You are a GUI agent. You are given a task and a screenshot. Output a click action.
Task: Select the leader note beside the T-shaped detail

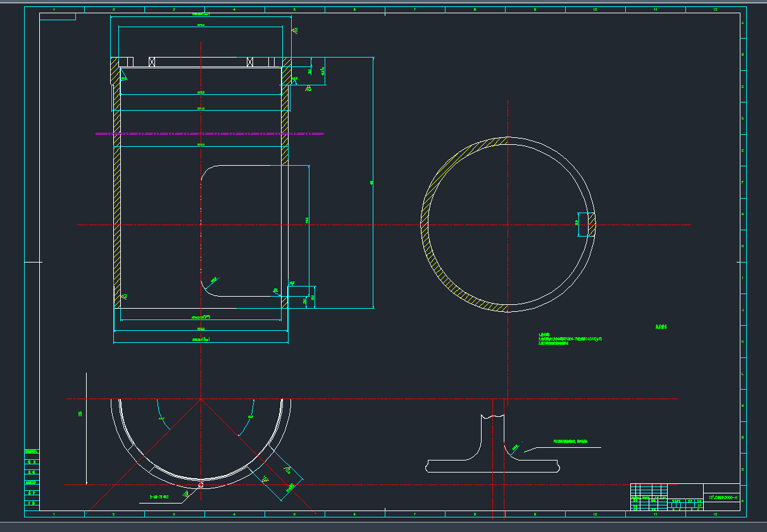570,442
